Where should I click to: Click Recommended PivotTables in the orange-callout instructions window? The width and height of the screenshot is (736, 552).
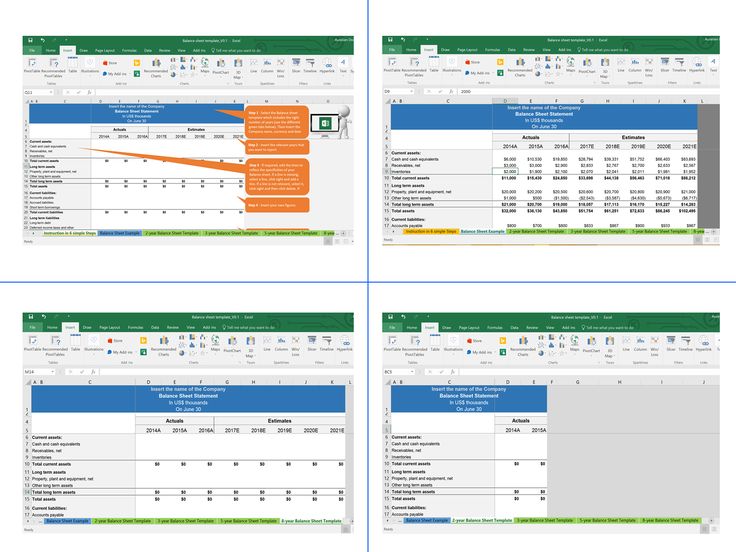(54, 67)
